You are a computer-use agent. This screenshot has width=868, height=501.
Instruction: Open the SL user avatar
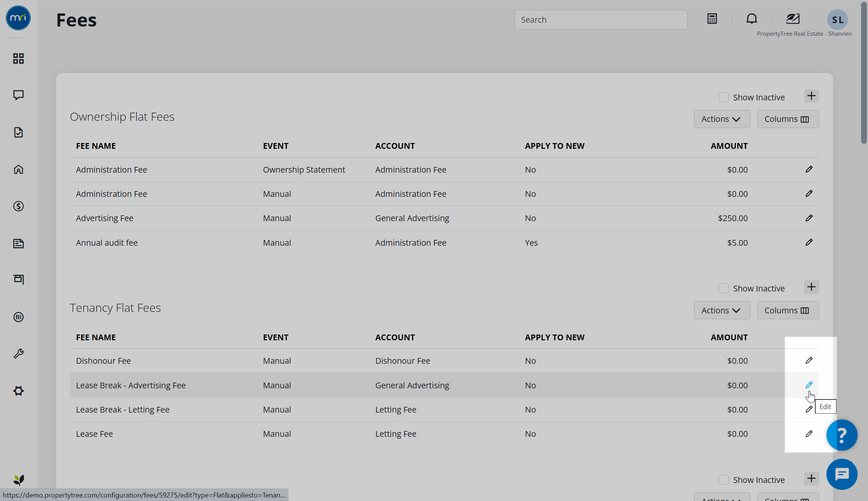point(838,20)
